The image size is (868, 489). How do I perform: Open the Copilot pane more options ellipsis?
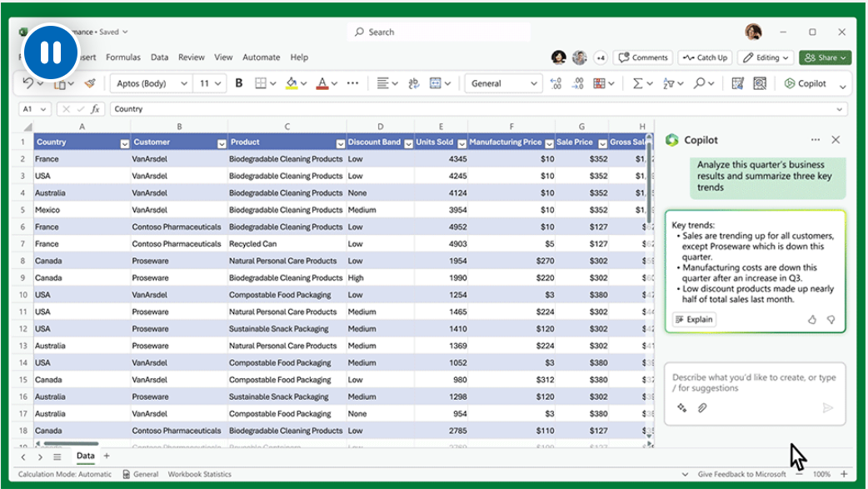[816, 140]
